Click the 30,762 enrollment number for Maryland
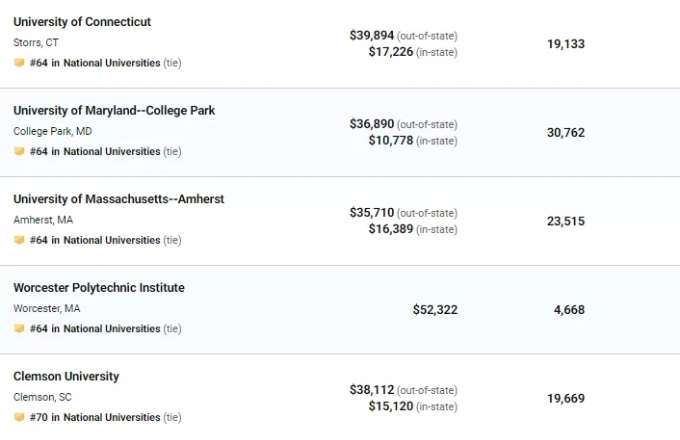Viewport: 680px width, 440px height. 566,132
